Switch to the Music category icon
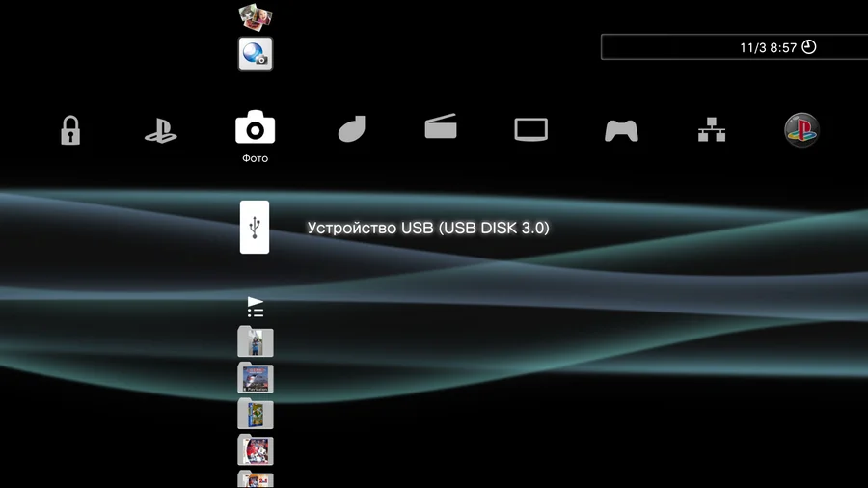 pos(352,129)
